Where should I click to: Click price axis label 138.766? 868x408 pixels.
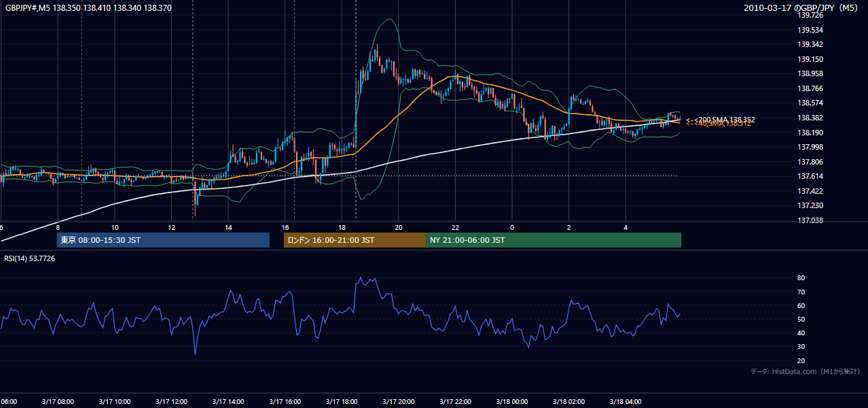pos(810,88)
